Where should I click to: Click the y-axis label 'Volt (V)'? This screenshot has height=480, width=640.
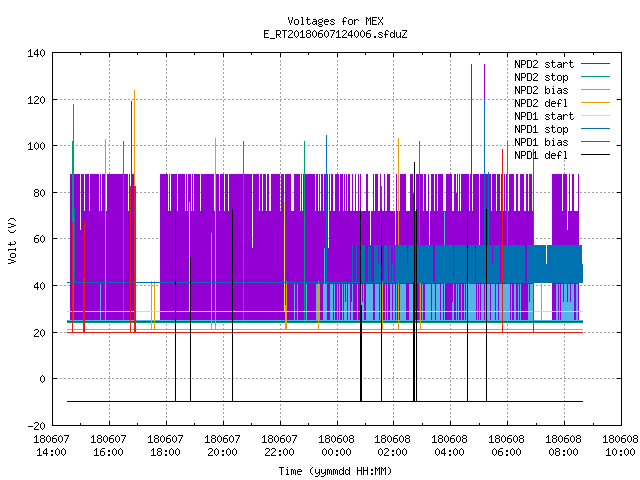13,240
